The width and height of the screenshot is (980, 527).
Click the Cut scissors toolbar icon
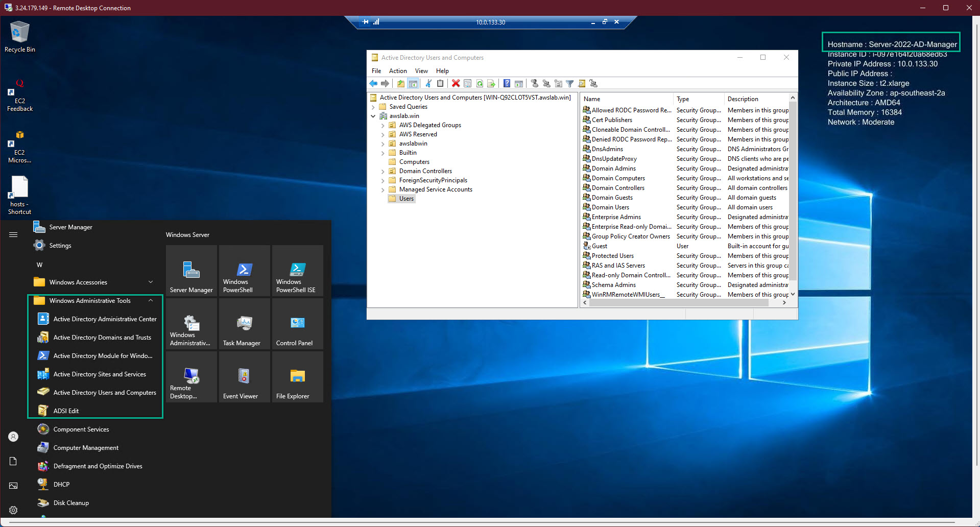[x=428, y=83]
